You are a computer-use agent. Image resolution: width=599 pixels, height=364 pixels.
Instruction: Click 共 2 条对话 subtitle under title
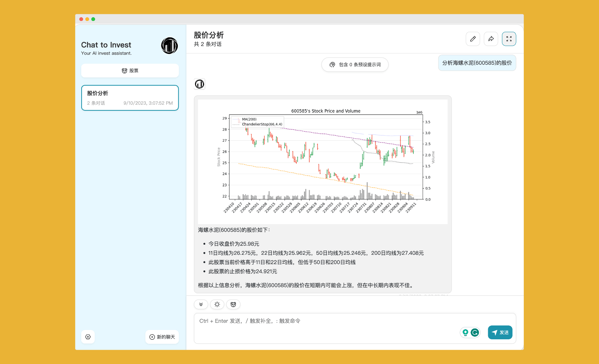[x=207, y=44]
